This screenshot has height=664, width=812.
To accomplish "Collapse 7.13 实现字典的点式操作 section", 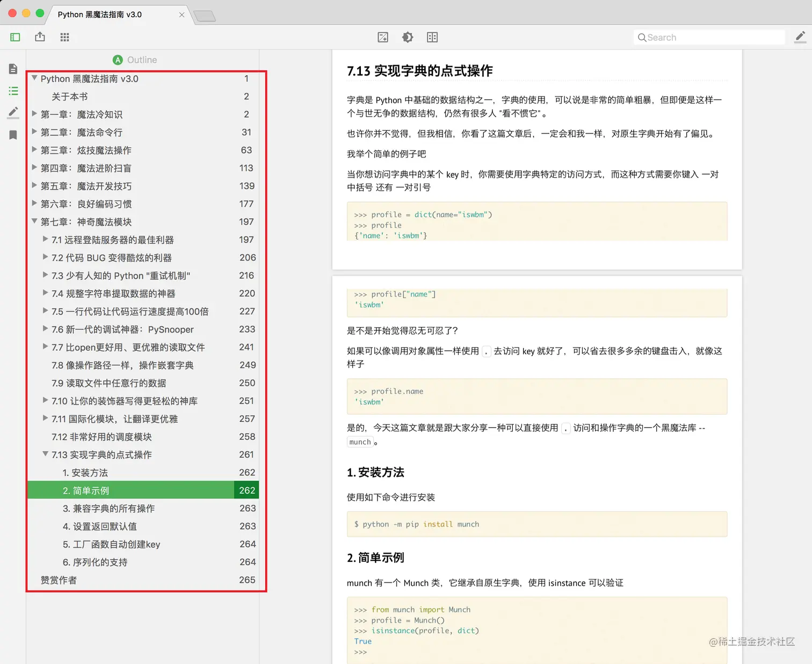I will point(46,454).
